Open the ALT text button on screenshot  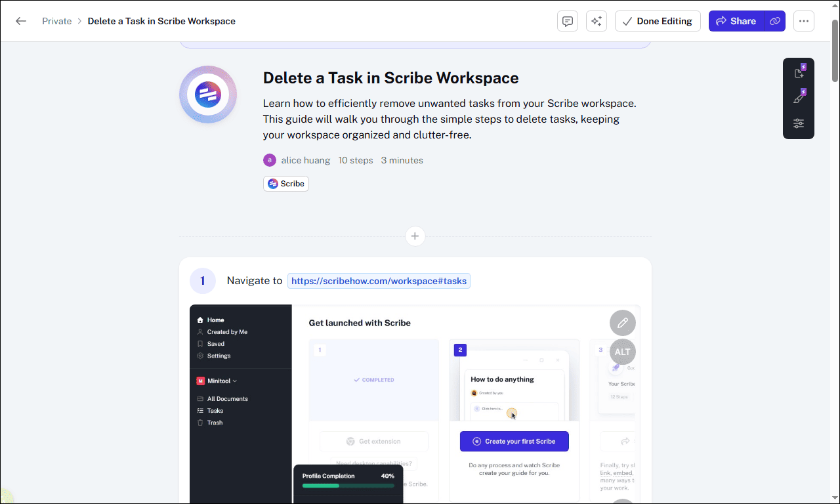pos(623,352)
